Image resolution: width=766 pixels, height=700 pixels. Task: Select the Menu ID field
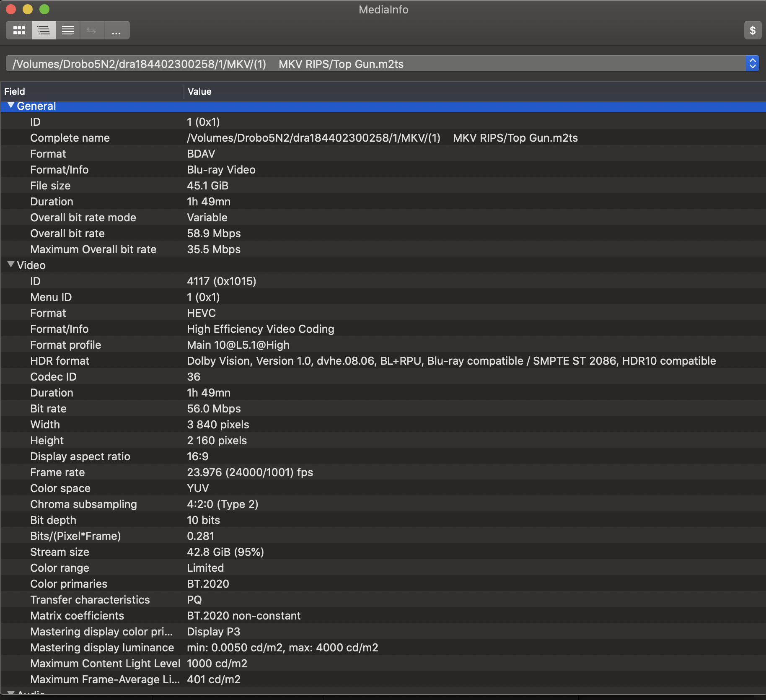51,297
